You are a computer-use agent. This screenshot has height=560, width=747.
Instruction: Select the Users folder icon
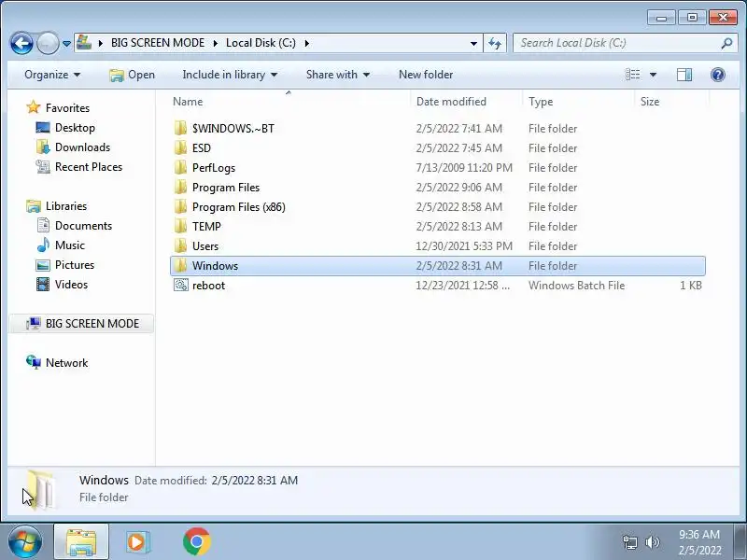[180, 245]
